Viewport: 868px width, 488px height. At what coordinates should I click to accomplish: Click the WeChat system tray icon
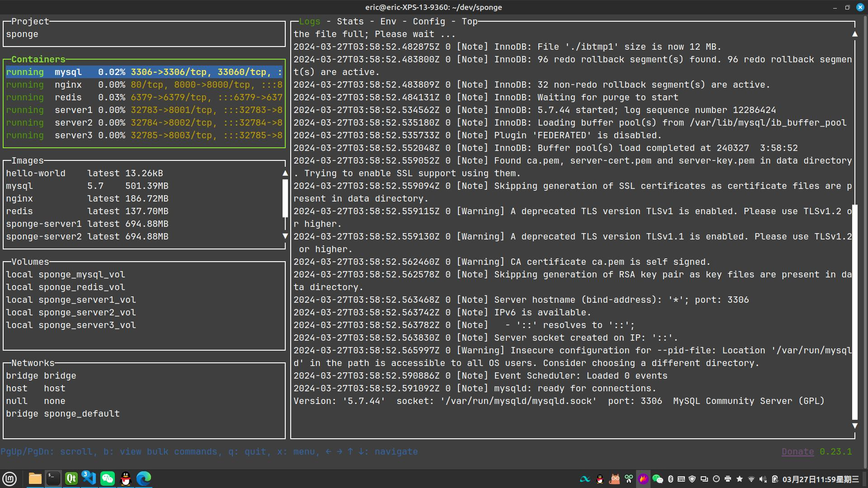[658, 479]
